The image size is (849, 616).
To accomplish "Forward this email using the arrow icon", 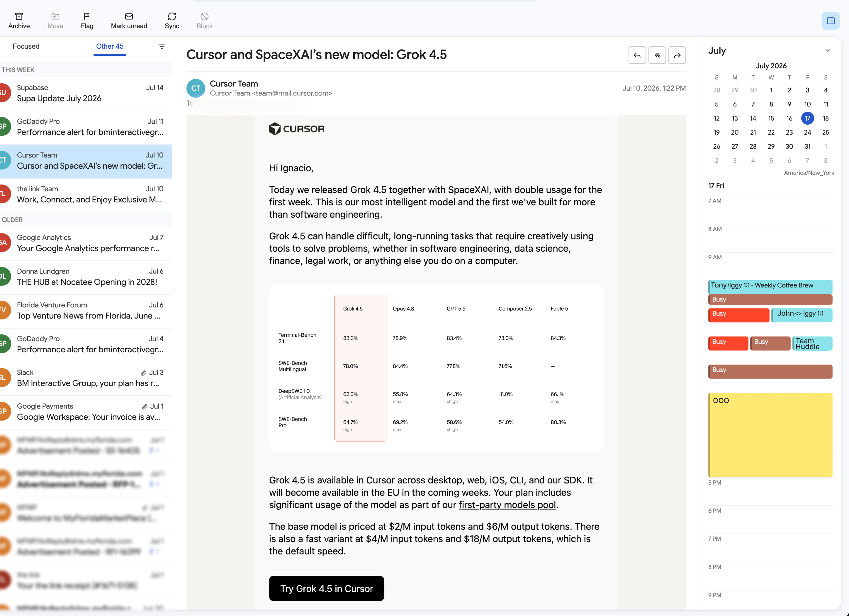I will [x=677, y=55].
